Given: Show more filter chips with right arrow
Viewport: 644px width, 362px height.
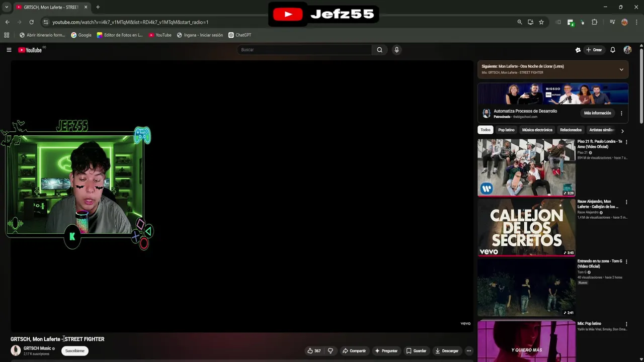Looking at the screenshot, I should pos(622,131).
